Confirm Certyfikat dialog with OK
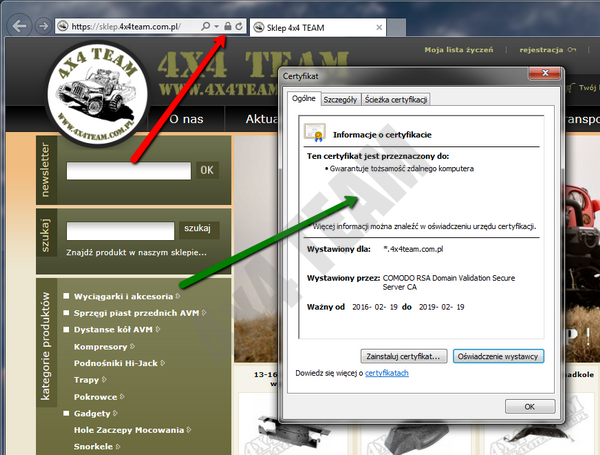This screenshot has height=455, width=600. pyautogui.click(x=530, y=406)
